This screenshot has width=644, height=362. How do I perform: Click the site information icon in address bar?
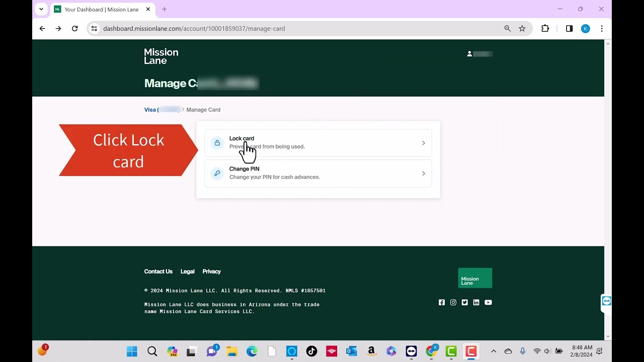pyautogui.click(x=94, y=29)
